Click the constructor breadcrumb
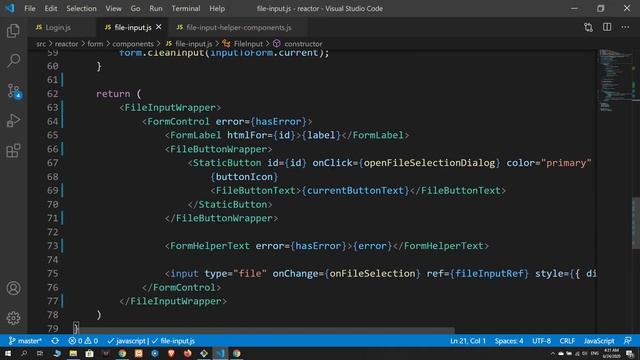The height and width of the screenshot is (360, 640). pyautogui.click(x=303, y=44)
